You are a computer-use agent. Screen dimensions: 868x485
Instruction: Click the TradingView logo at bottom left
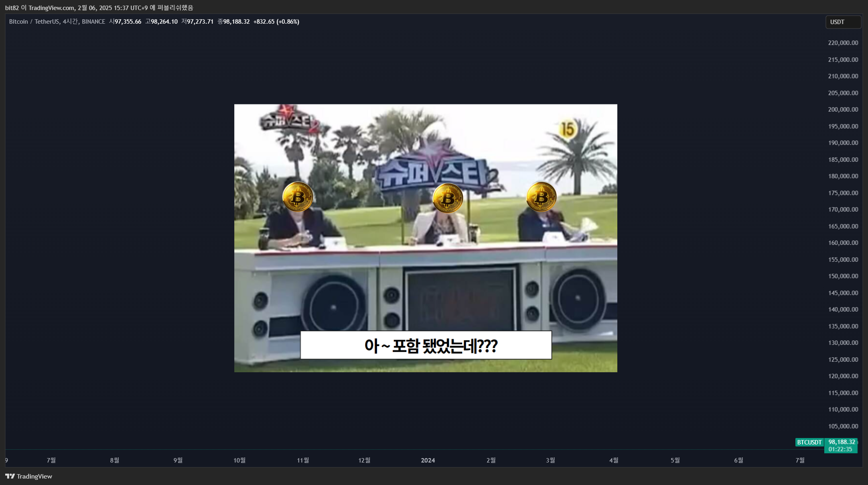point(28,476)
